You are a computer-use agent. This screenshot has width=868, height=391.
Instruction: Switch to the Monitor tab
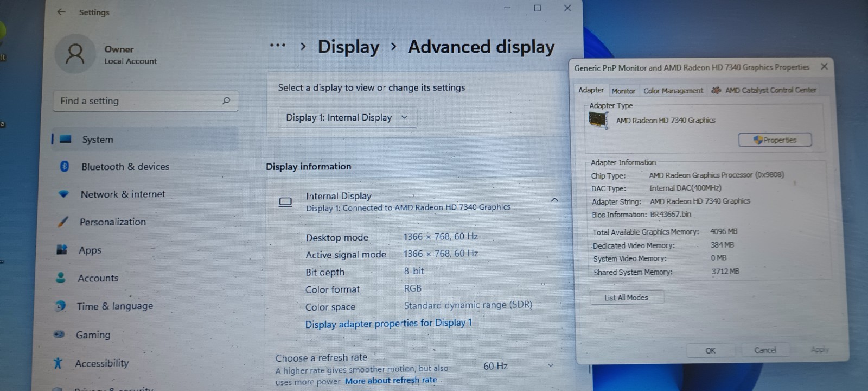click(623, 91)
